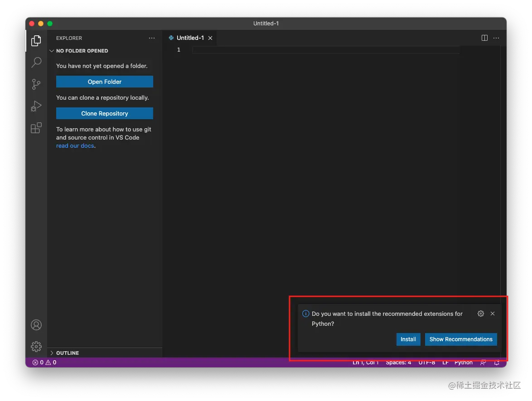Click Ln 1, Col 1 cursor position
The height and width of the screenshot is (401, 532).
pyautogui.click(x=365, y=362)
